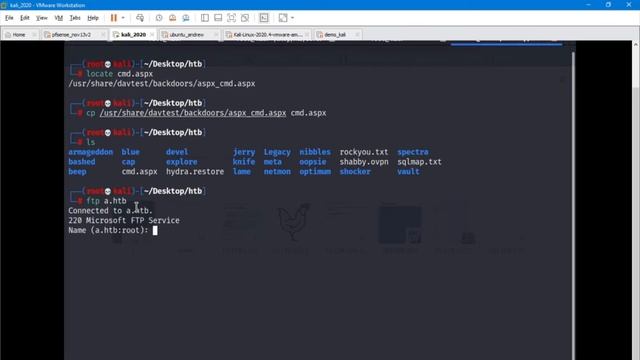Open the snapshot manager
The width and height of the screenshot is (640, 360).
click(x=186, y=18)
